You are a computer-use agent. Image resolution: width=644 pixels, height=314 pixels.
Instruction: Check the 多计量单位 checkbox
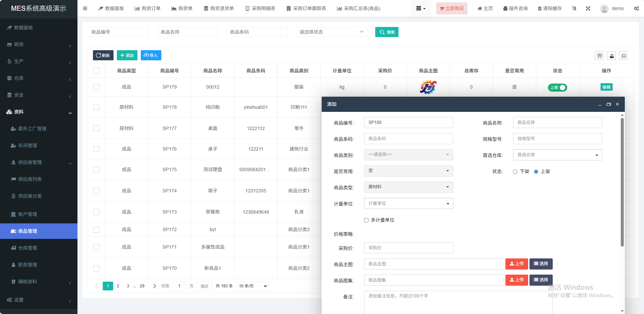point(366,220)
